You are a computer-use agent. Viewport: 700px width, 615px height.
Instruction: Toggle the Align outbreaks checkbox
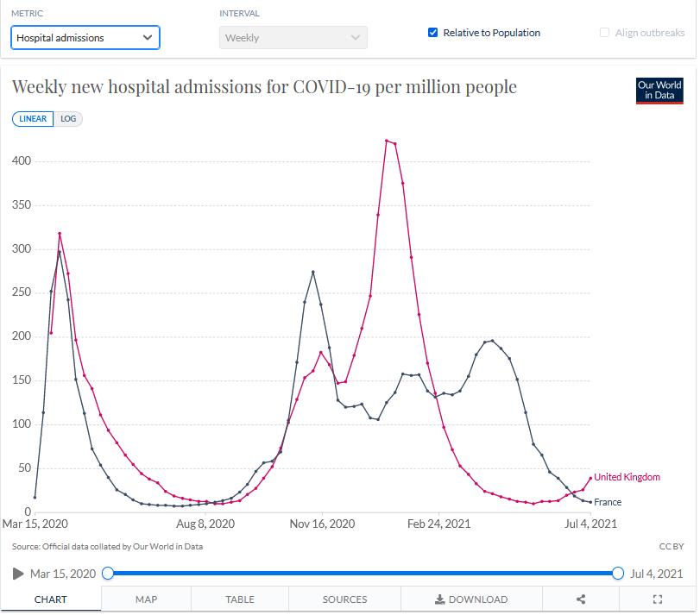coord(604,33)
